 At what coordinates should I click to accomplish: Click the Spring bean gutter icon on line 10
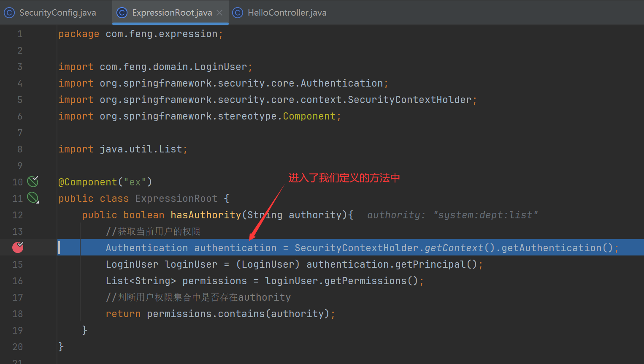(x=33, y=182)
